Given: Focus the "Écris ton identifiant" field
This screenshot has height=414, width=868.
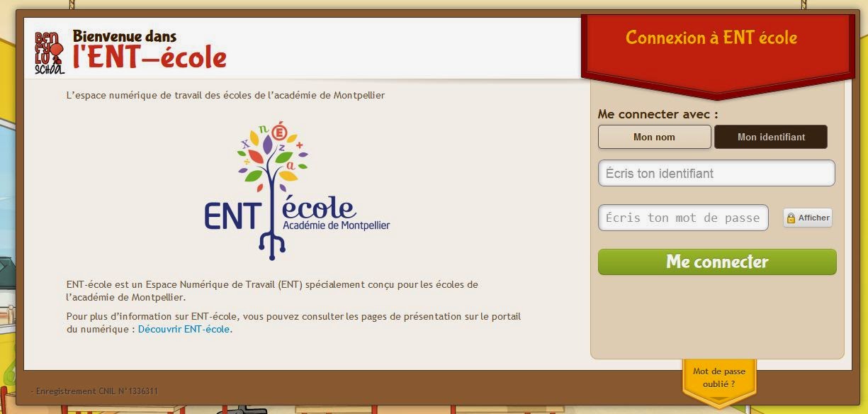Looking at the screenshot, I should coord(716,173).
